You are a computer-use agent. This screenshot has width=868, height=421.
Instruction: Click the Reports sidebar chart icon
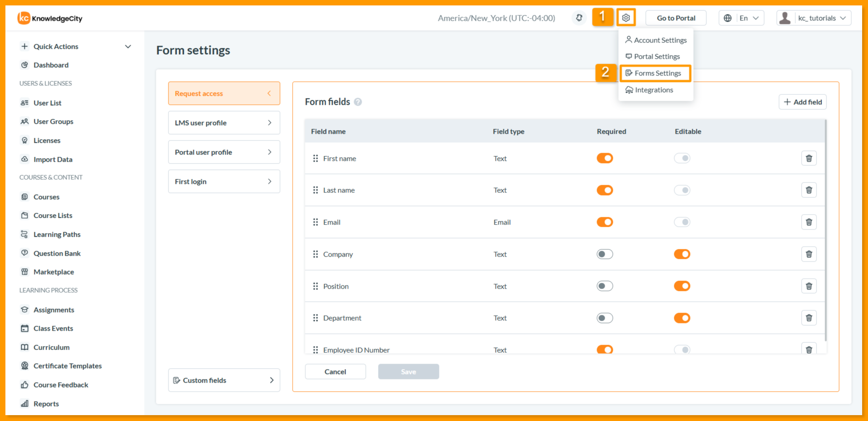point(25,403)
